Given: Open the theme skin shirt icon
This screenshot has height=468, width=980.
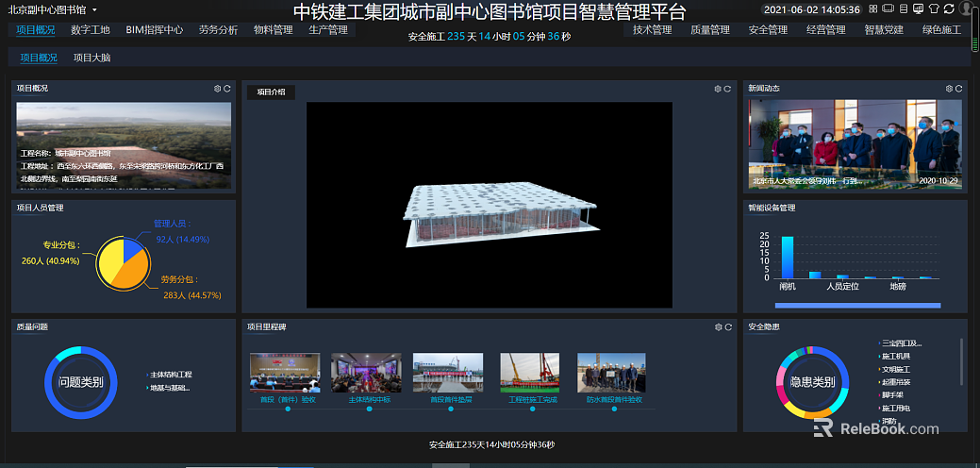Looking at the screenshot, I should (934, 8).
